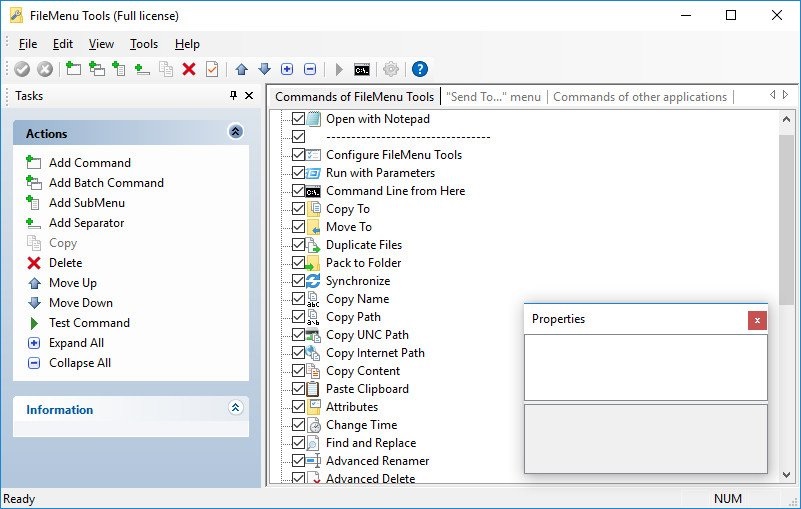Viewport: 801px width, 509px height.
Task: Click the Synchronize row's blue arrows icon
Action: (x=313, y=281)
